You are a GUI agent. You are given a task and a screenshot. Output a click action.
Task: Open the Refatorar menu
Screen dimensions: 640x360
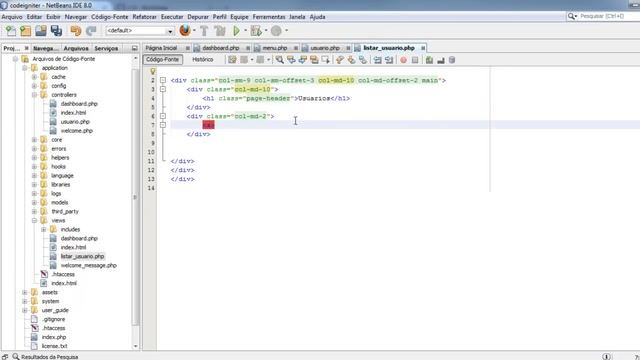[x=144, y=17]
